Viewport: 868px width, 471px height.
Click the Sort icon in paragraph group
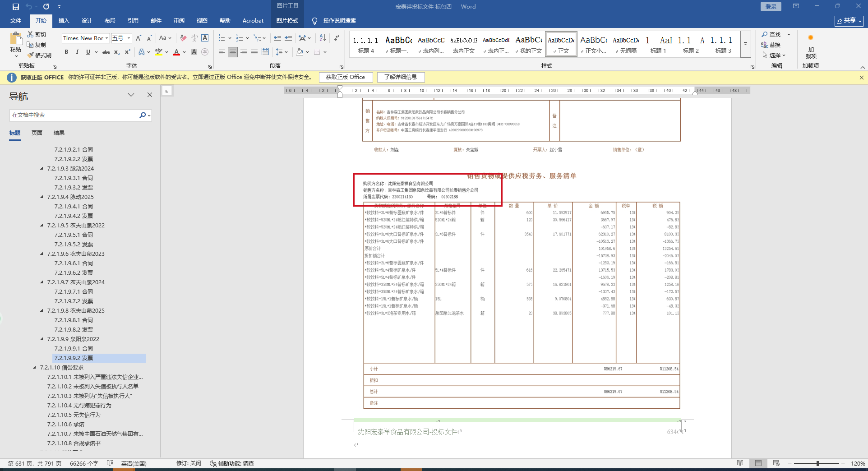click(323, 38)
